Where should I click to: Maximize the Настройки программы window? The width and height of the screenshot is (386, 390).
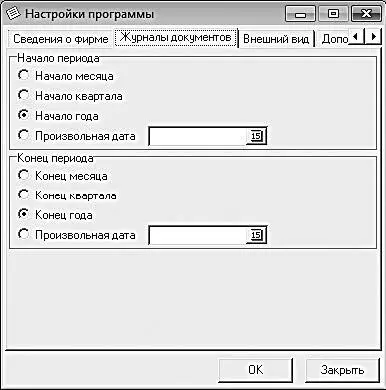pyautogui.click(x=333, y=14)
